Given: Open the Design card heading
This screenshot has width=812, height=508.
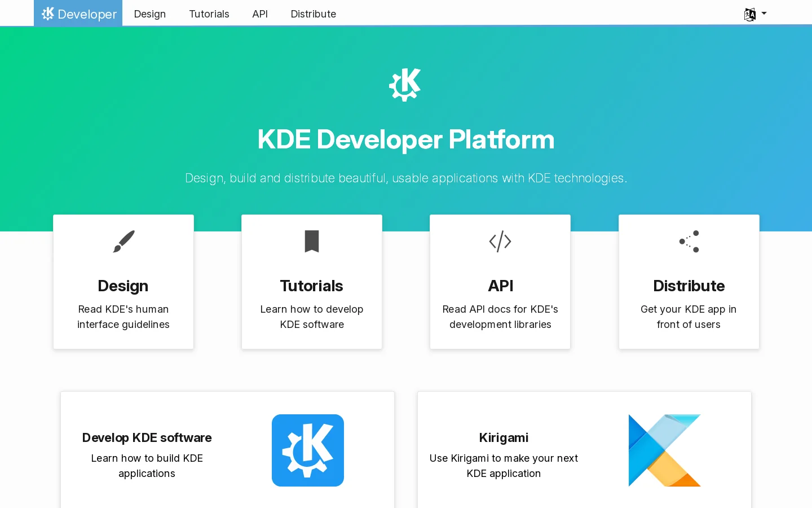Looking at the screenshot, I should tap(123, 286).
